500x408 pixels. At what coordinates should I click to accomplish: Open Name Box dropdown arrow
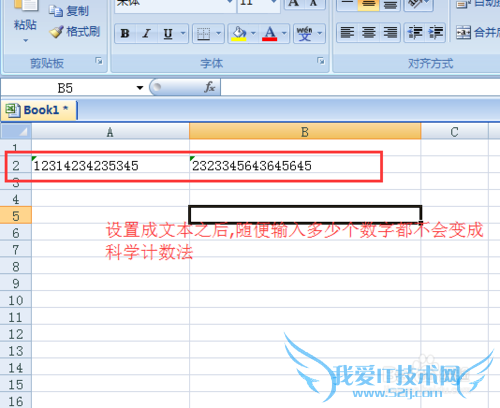(140, 88)
